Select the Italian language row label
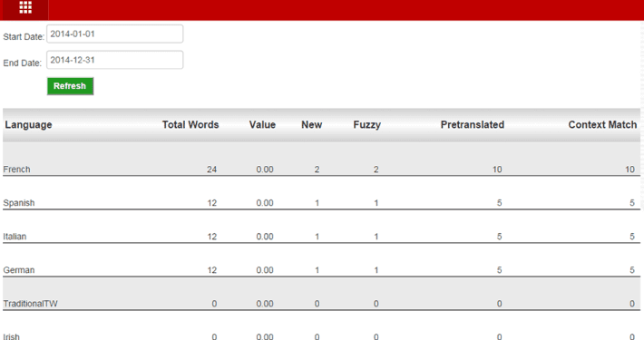Viewport: 644px width, 340px height. click(15, 237)
